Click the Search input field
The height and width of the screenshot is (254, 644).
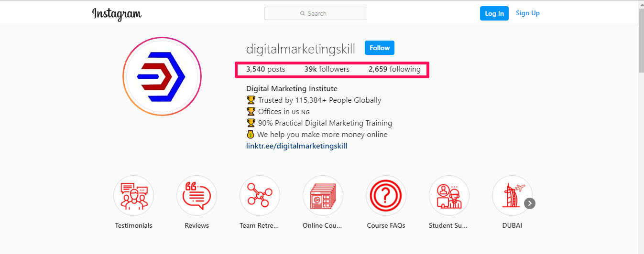(316, 13)
